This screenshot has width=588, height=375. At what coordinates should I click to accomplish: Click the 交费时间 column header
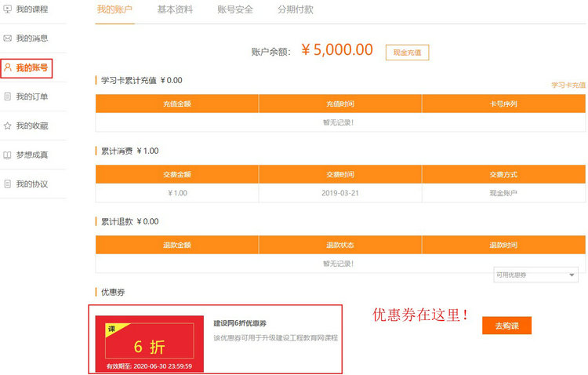pyautogui.click(x=339, y=174)
